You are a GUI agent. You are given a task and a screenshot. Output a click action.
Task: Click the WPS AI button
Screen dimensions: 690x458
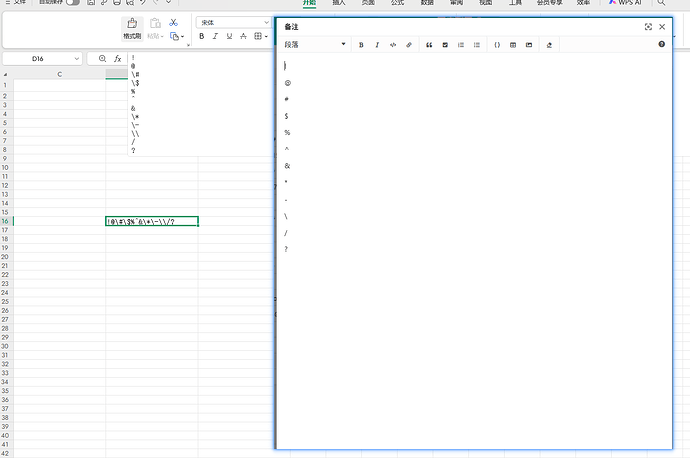625,3
